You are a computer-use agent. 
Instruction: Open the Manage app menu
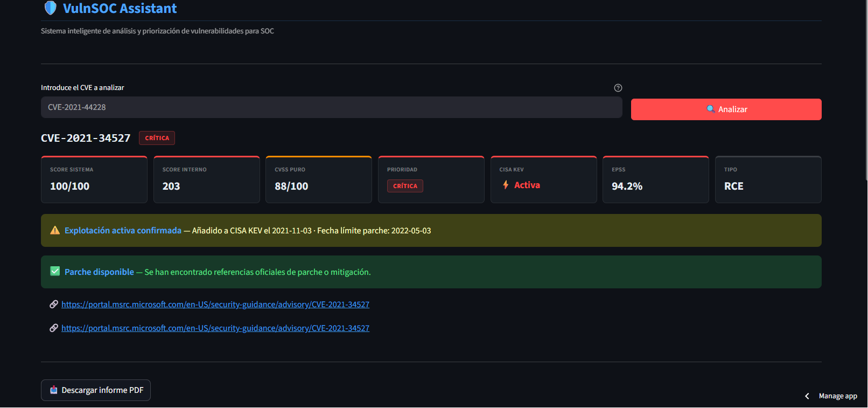point(838,396)
